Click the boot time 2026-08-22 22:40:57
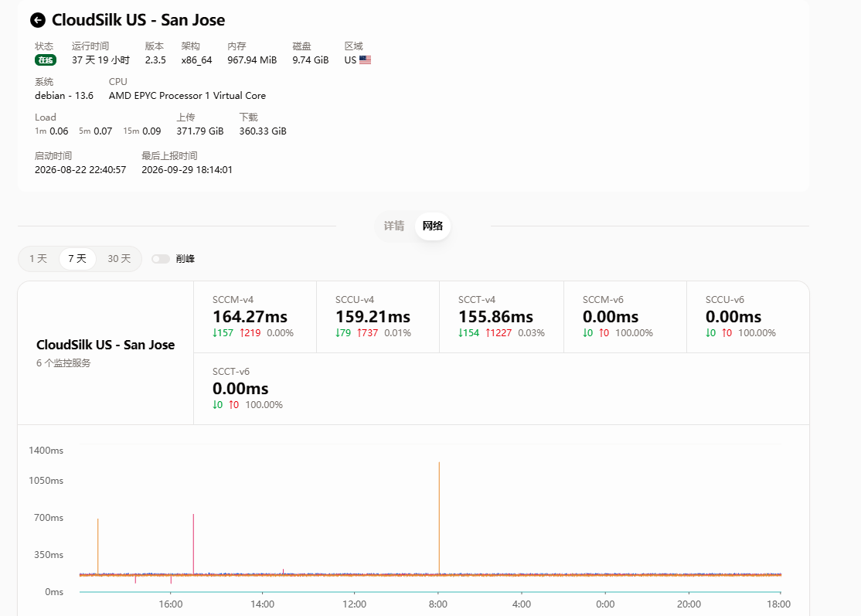This screenshot has width=861, height=616. [80, 170]
